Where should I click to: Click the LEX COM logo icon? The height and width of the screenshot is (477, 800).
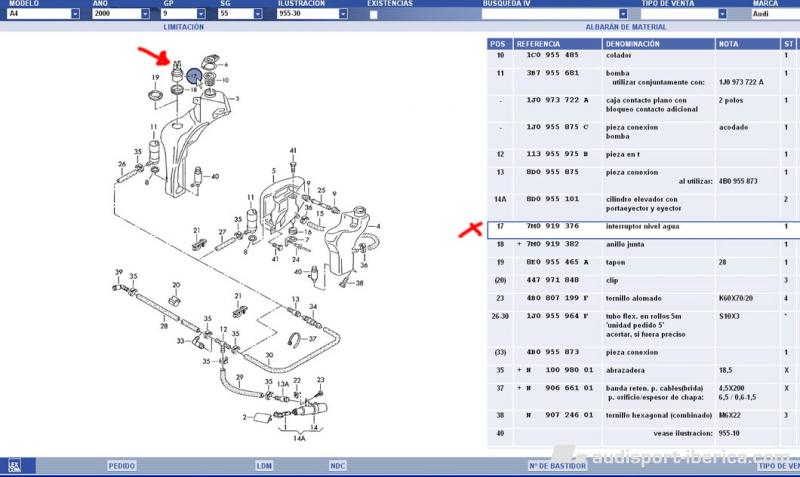pos(14,465)
